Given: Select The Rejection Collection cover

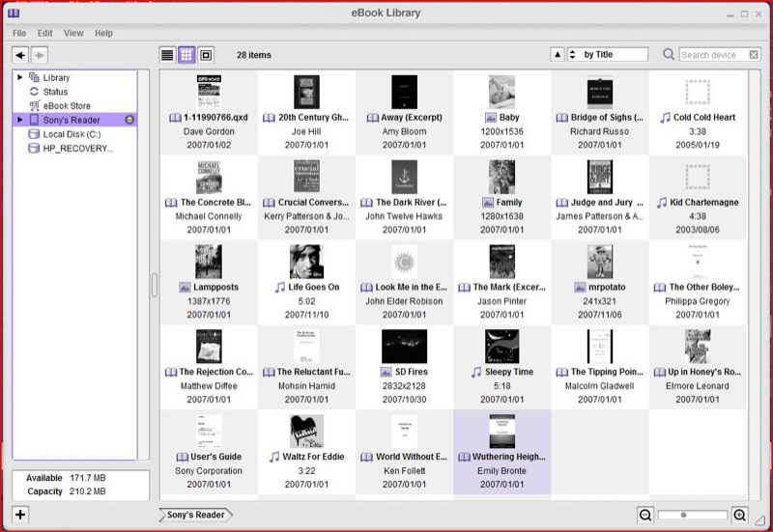Looking at the screenshot, I should click(209, 347).
